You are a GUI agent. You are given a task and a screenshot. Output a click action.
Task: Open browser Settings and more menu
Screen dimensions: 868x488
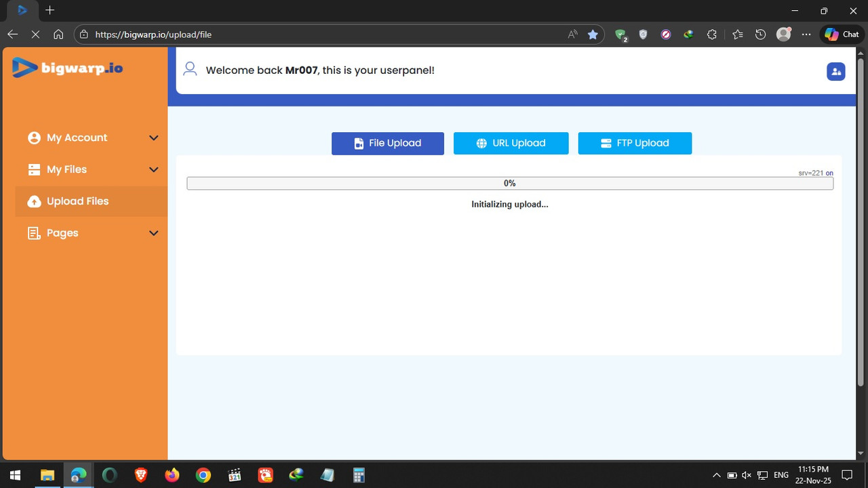(x=806, y=34)
